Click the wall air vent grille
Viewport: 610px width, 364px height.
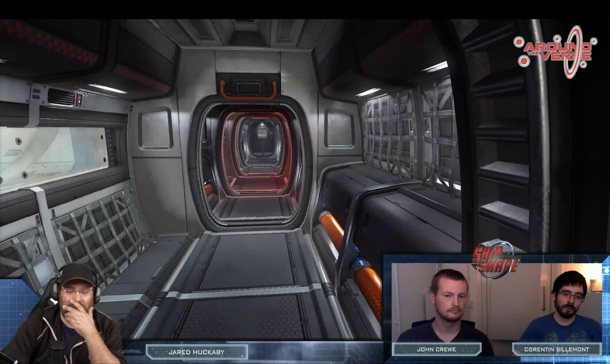[x=61, y=97]
